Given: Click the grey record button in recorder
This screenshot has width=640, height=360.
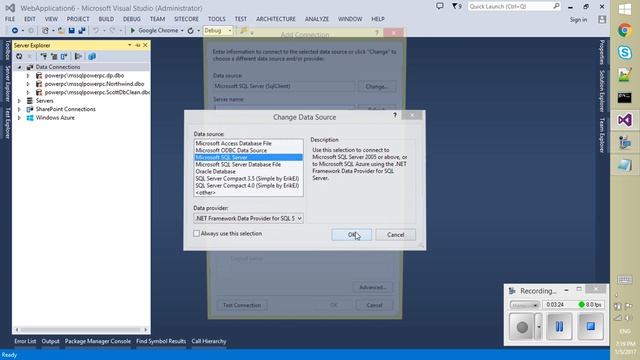Looking at the screenshot, I should click(522, 327).
